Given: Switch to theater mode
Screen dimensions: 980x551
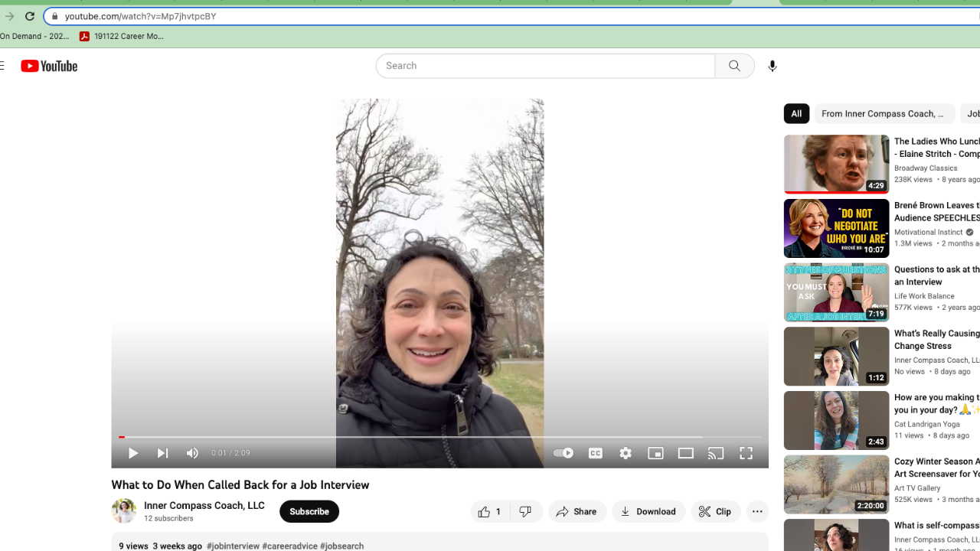Looking at the screenshot, I should pos(685,453).
